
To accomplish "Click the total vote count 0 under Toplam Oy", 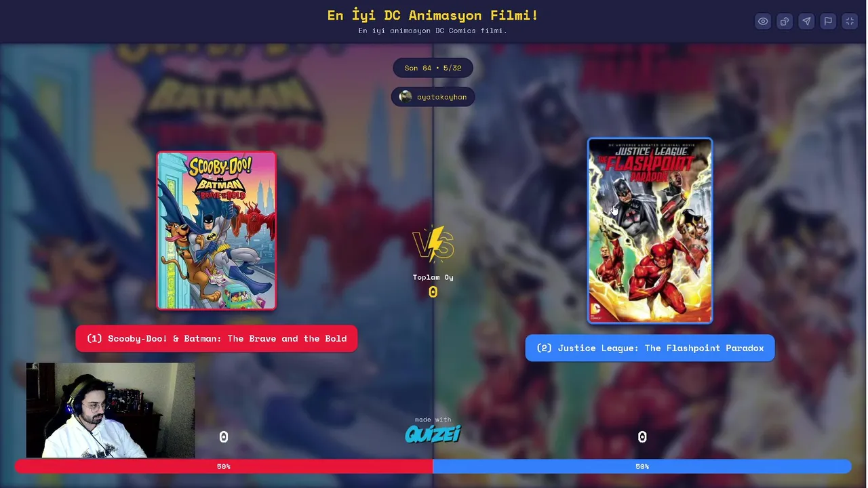I will (x=433, y=292).
